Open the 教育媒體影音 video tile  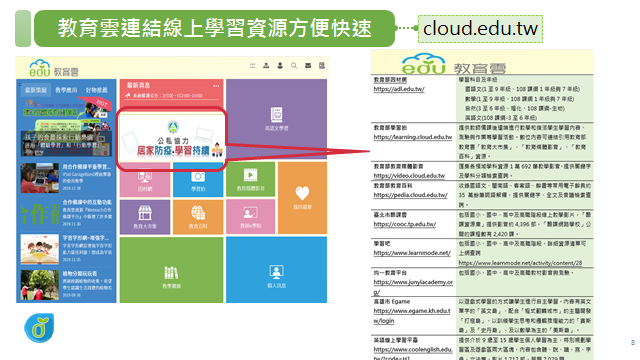pos(251,180)
